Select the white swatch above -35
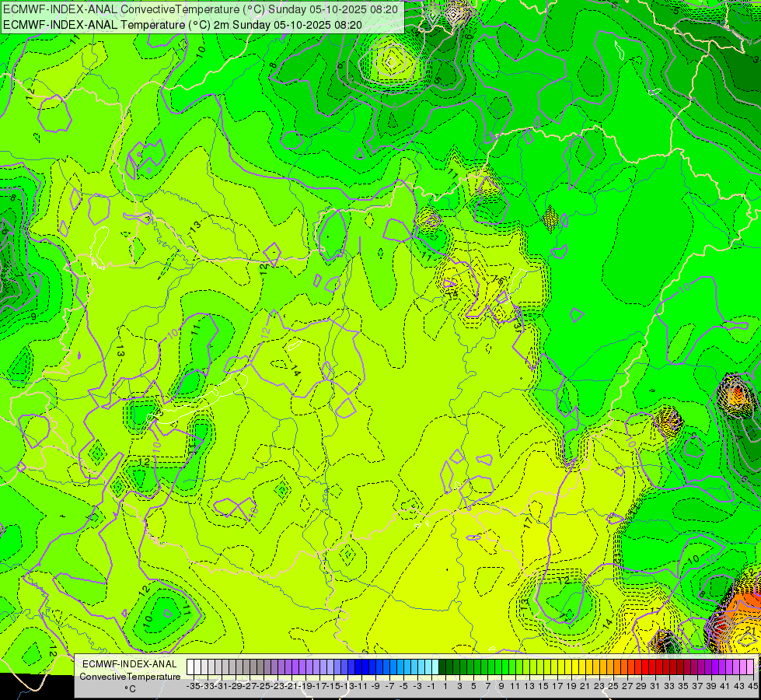The height and width of the screenshot is (700, 761). (190, 667)
